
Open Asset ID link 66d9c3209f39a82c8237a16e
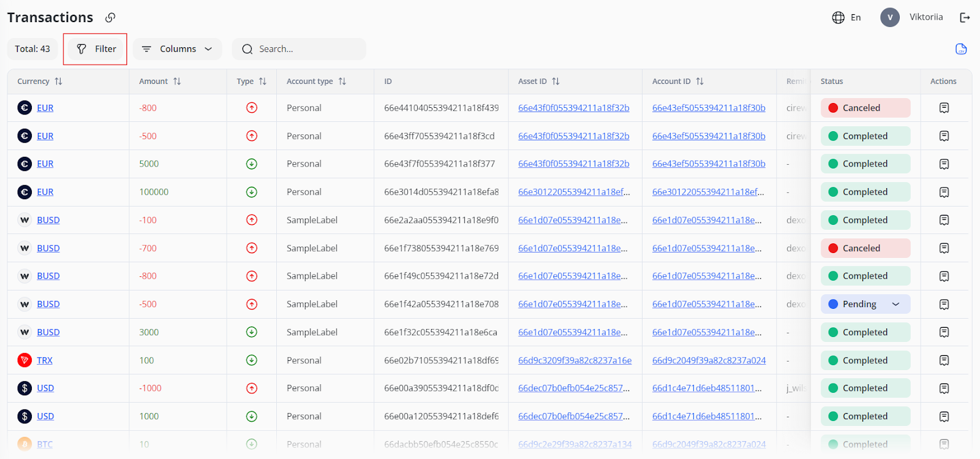point(575,360)
